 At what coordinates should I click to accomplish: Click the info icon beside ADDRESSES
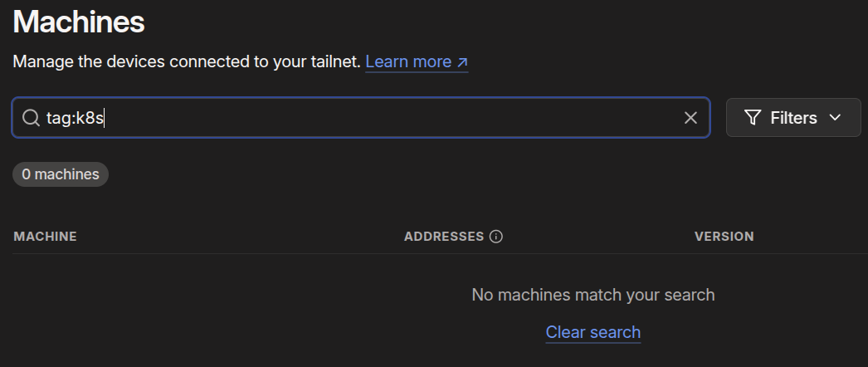(x=496, y=237)
